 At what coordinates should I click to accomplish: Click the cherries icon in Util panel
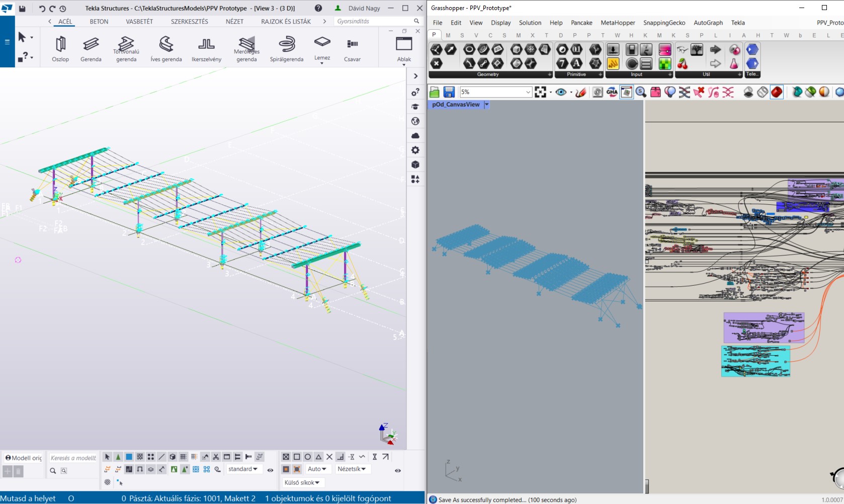click(683, 64)
